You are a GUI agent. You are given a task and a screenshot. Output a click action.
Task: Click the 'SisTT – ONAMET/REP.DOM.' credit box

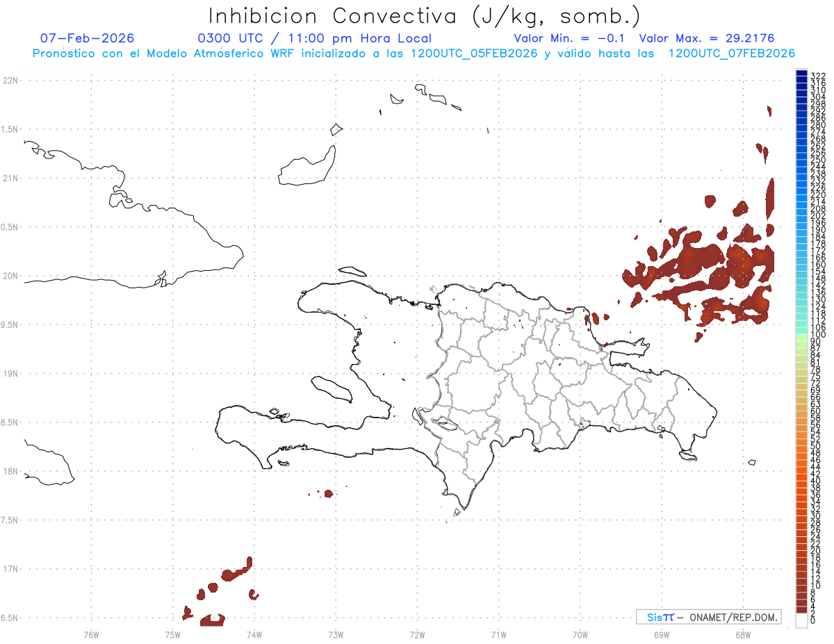708,617
